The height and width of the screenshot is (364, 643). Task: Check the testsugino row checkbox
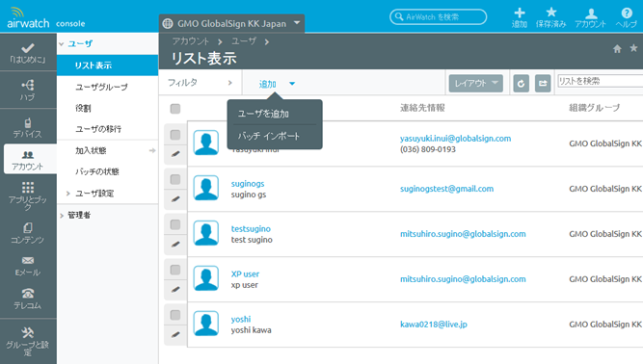pos(175,224)
